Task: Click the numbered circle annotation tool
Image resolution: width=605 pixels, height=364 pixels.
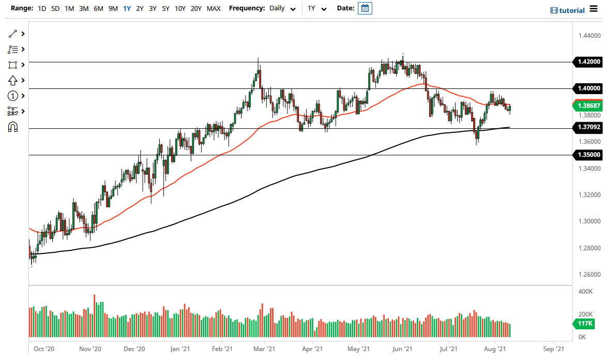Action: point(13,96)
